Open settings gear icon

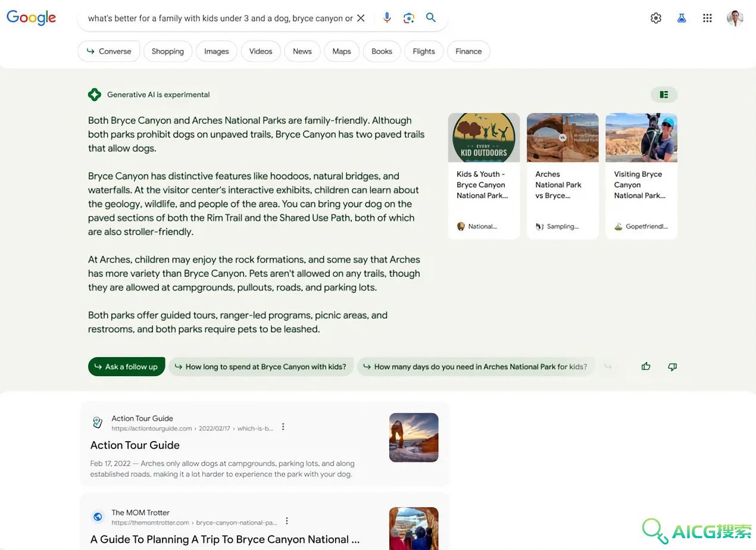coord(656,18)
